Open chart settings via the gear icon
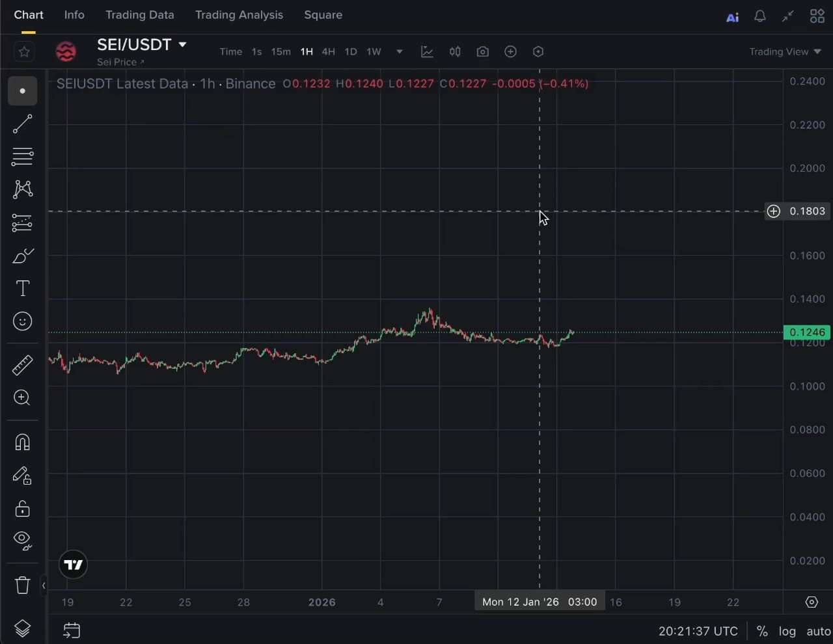This screenshot has width=833, height=644. click(x=538, y=51)
